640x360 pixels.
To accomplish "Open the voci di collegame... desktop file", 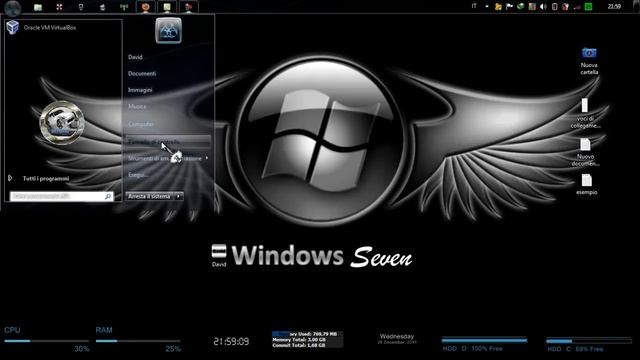I will point(585,113).
